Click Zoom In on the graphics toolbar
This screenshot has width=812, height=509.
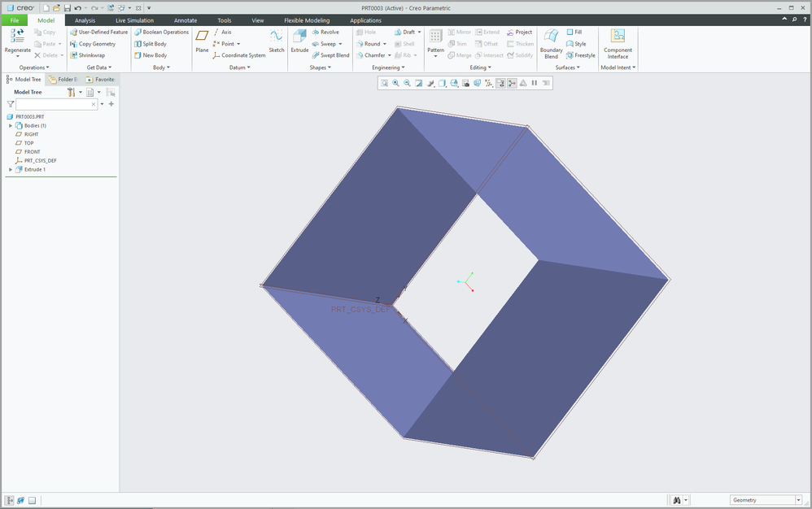tap(395, 83)
